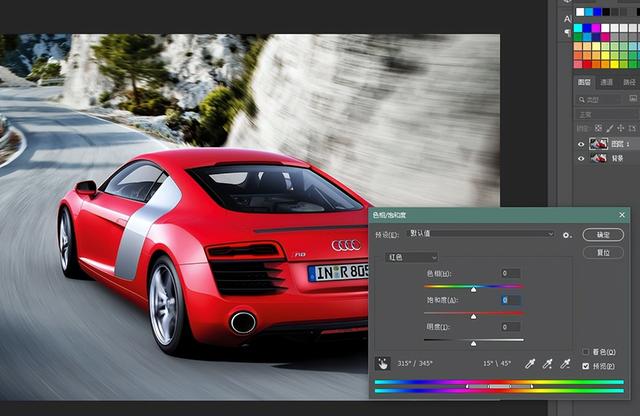640x416 pixels.
Task: Open the 红色 color range dropdown
Action: [412, 258]
